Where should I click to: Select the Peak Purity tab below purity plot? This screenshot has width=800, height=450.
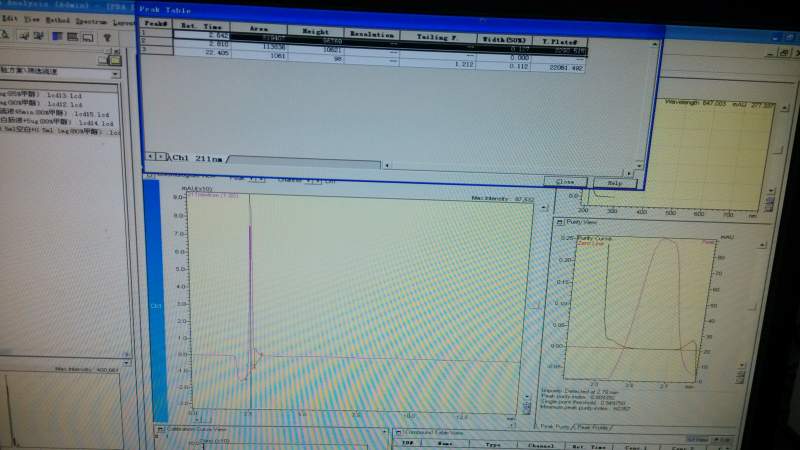(556, 427)
